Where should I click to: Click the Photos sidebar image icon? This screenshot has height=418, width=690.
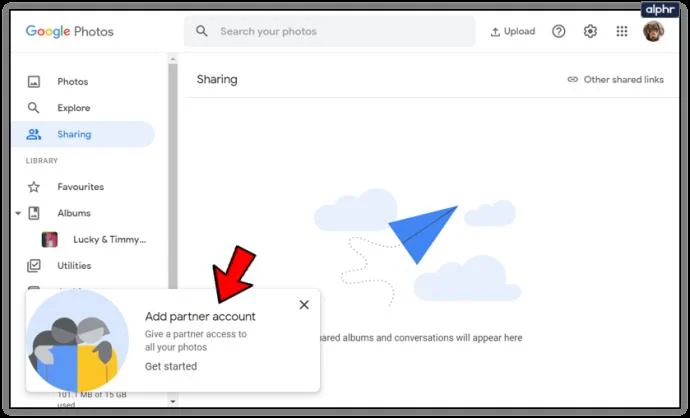pyautogui.click(x=34, y=81)
